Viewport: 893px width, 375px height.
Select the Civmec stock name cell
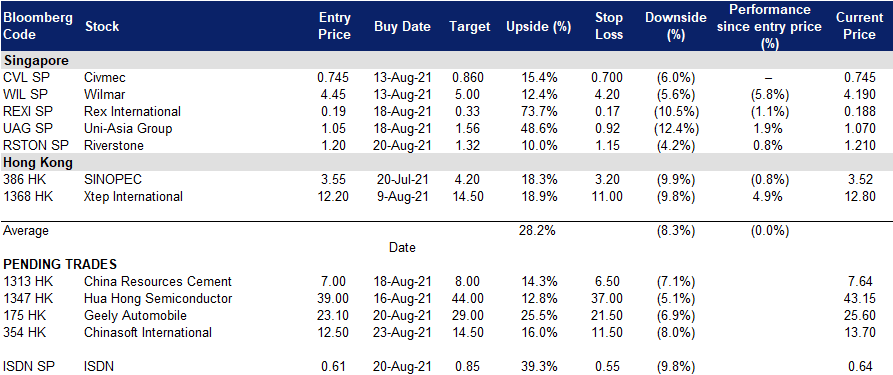pos(105,78)
